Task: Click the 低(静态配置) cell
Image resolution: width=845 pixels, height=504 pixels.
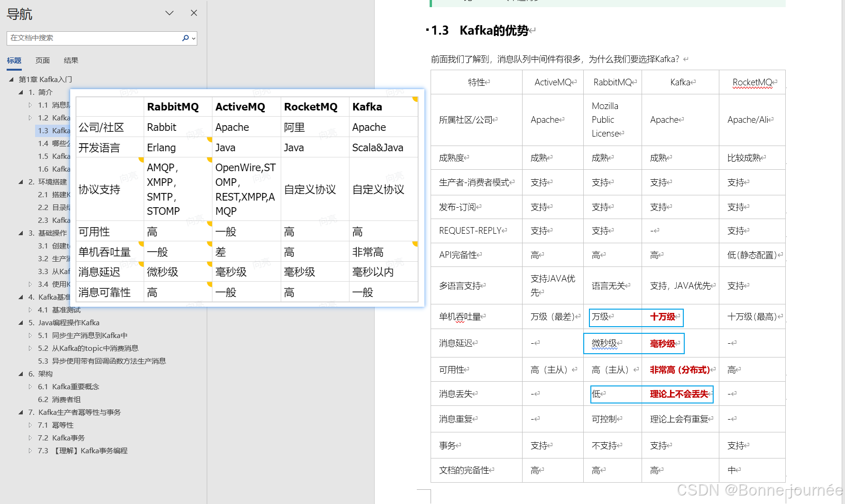Action: (752, 255)
